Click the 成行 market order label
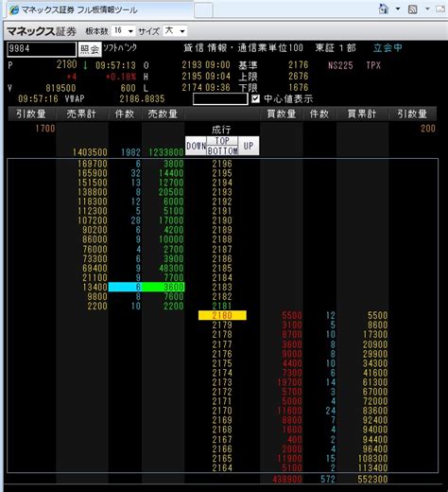This screenshot has height=492, width=448. click(221, 130)
